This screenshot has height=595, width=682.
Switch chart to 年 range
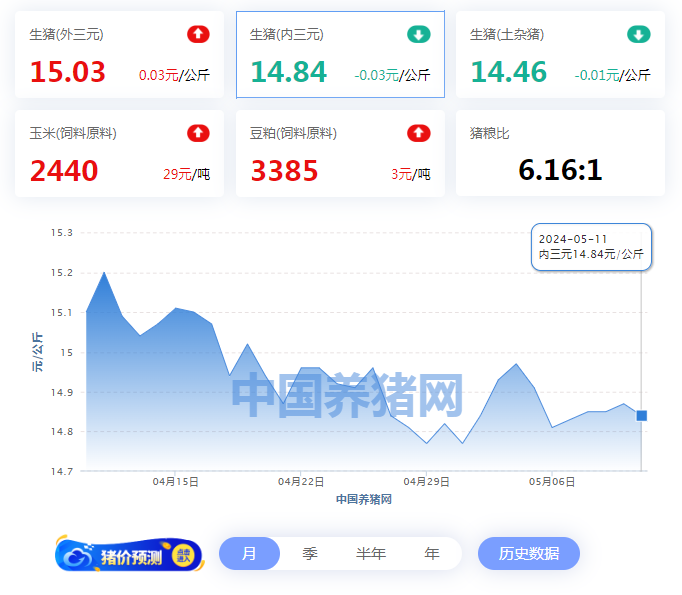[x=431, y=553]
